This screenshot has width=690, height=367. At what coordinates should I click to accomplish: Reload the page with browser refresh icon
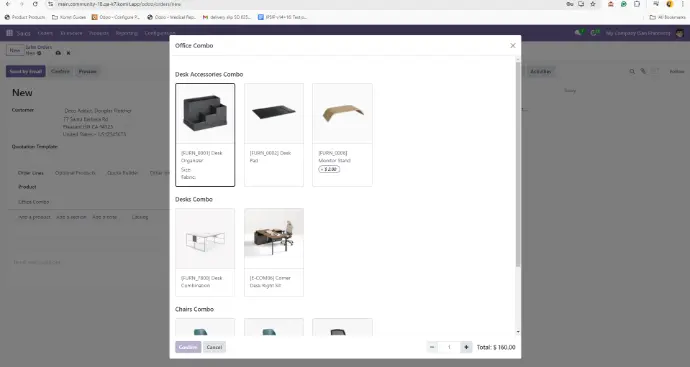(35, 4)
